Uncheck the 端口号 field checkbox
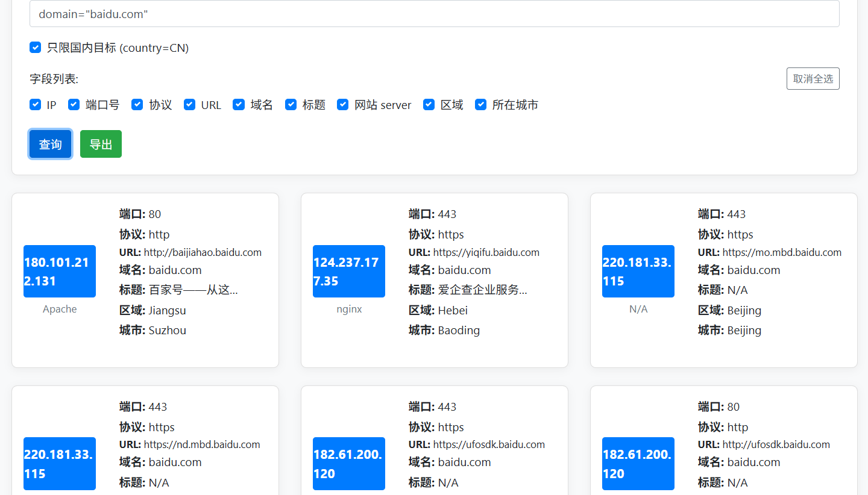The width and height of the screenshot is (868, 495). click(74, 105)
